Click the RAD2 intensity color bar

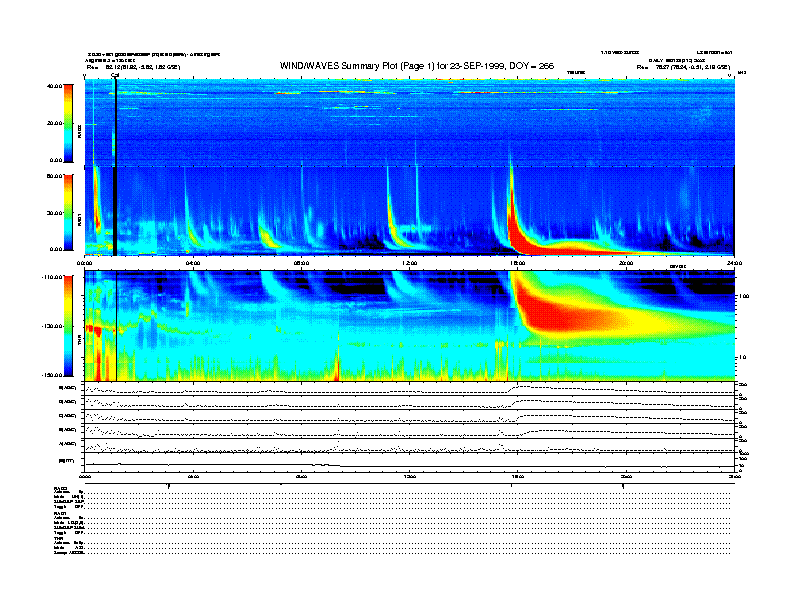coord(68,123)
